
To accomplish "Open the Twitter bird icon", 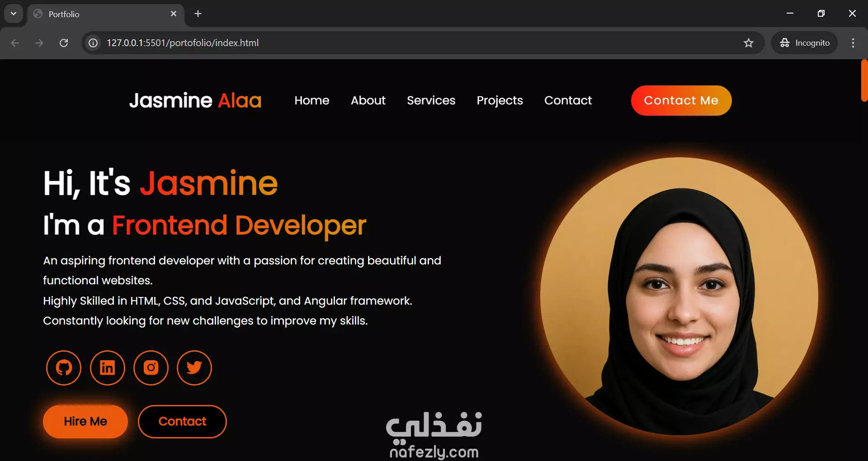I will tap(194, 368).
